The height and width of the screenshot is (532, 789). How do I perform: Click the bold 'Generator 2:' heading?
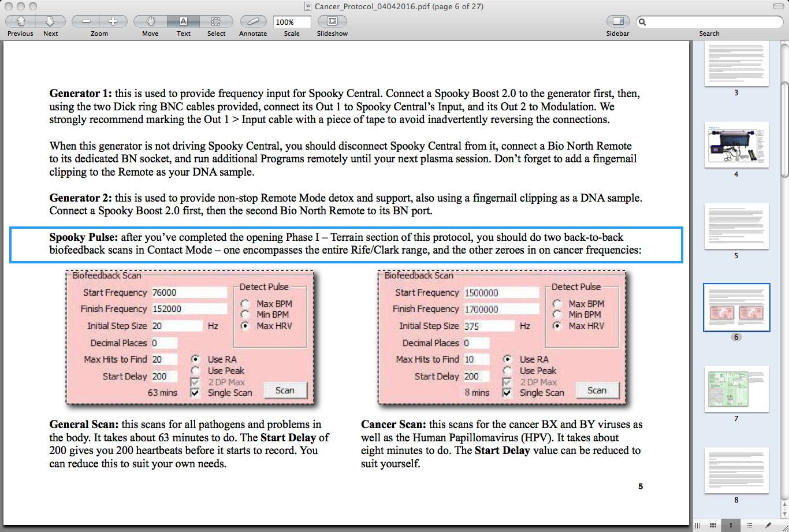(81, 198)
